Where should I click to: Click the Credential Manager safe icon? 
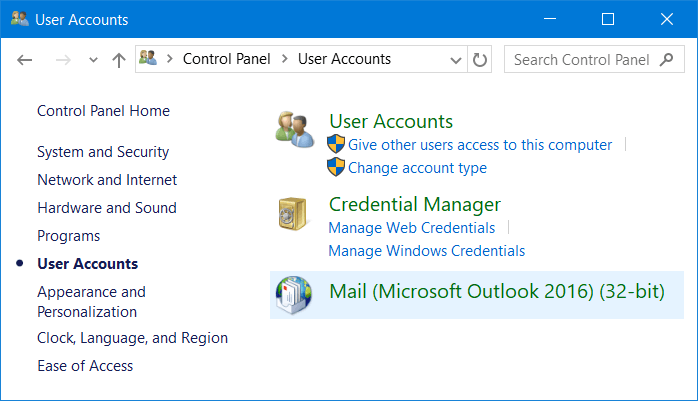292,214
